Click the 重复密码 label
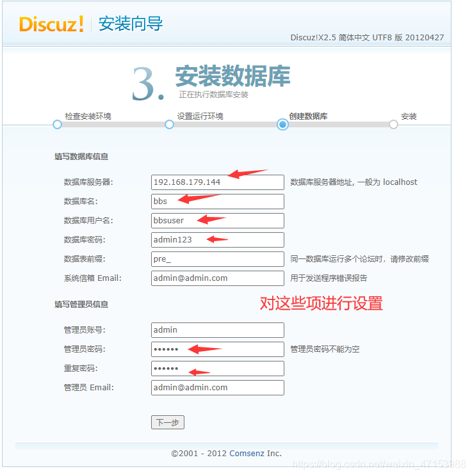Screen dimensions: 472x476 [x=81, y=369]
